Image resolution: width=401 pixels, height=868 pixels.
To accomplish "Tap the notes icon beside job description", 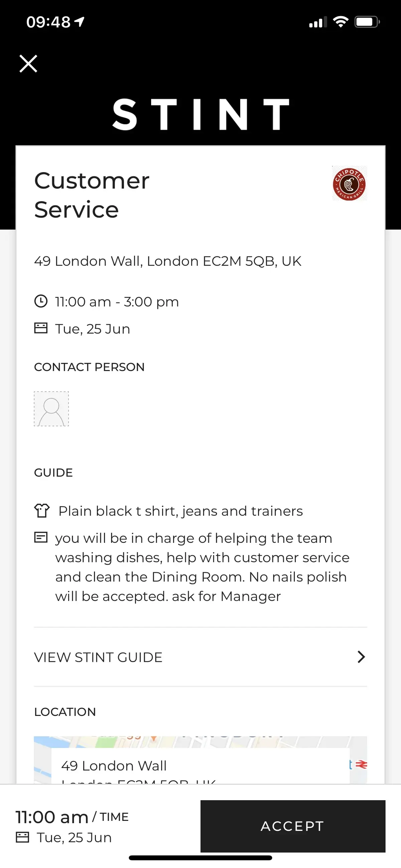I will tap(41, 537).
